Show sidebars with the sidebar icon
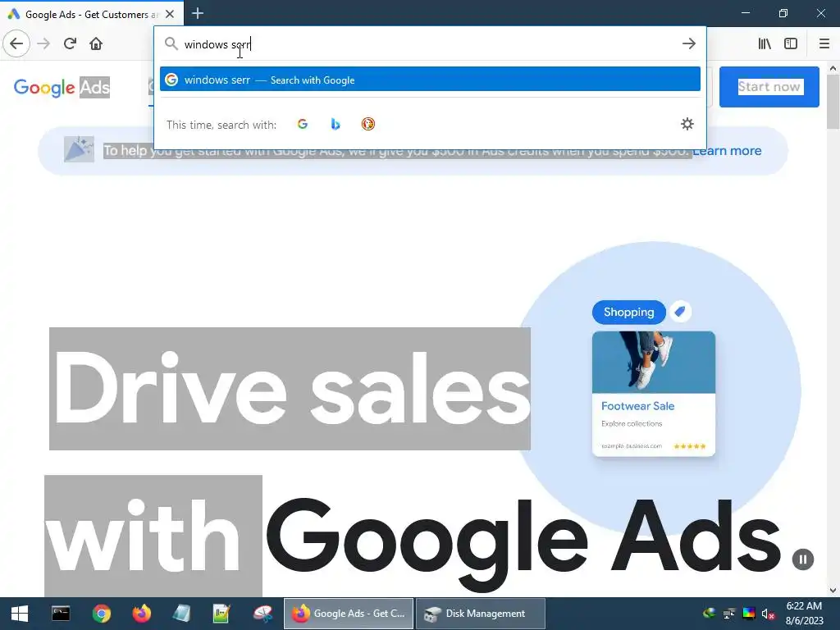Screen dimensions: 840x630 [791, 43]
